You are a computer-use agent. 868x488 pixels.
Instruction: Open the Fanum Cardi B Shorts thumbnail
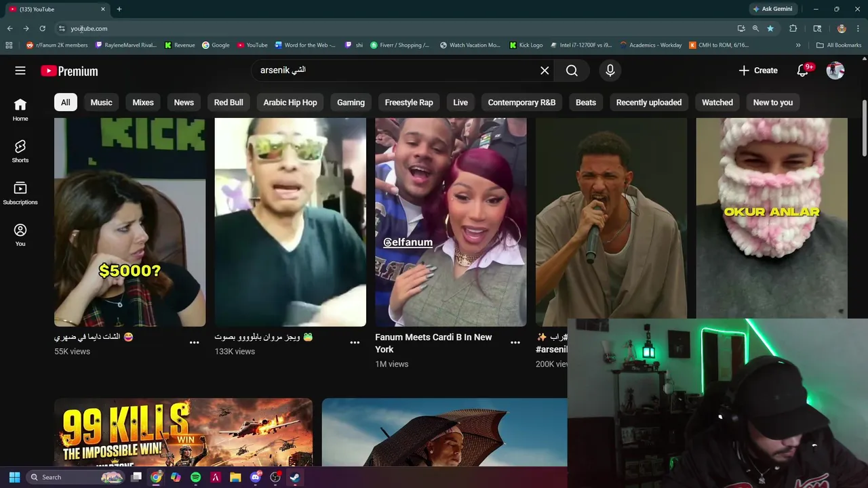[451, 222]
